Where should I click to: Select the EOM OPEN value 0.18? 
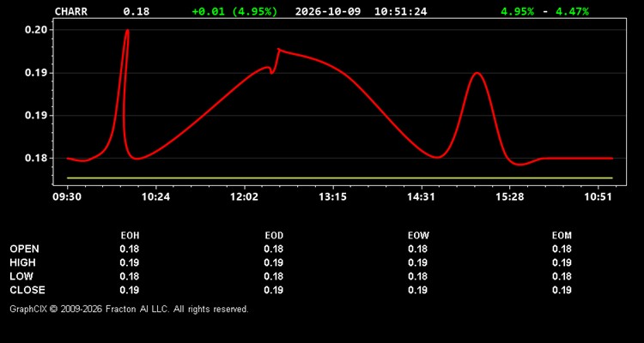point(562,249)
